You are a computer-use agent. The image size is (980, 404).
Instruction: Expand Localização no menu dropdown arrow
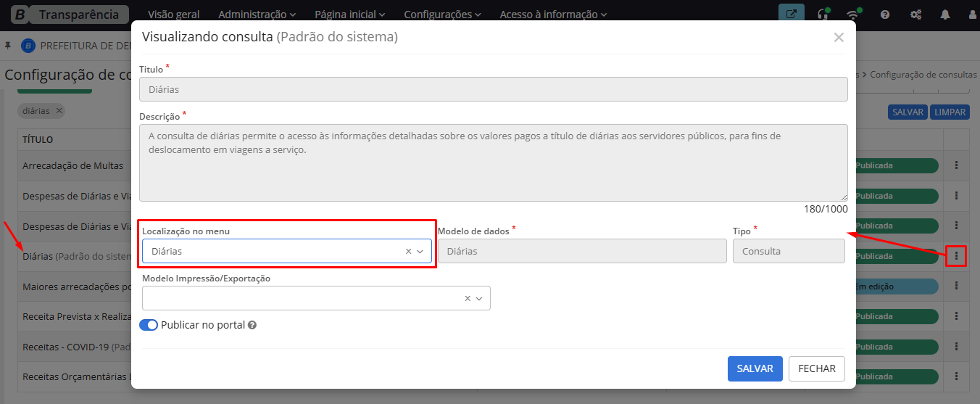coord(420,251)
